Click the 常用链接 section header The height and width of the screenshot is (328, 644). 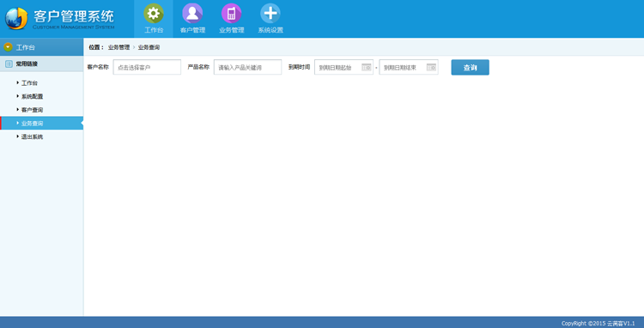[41, 64]
